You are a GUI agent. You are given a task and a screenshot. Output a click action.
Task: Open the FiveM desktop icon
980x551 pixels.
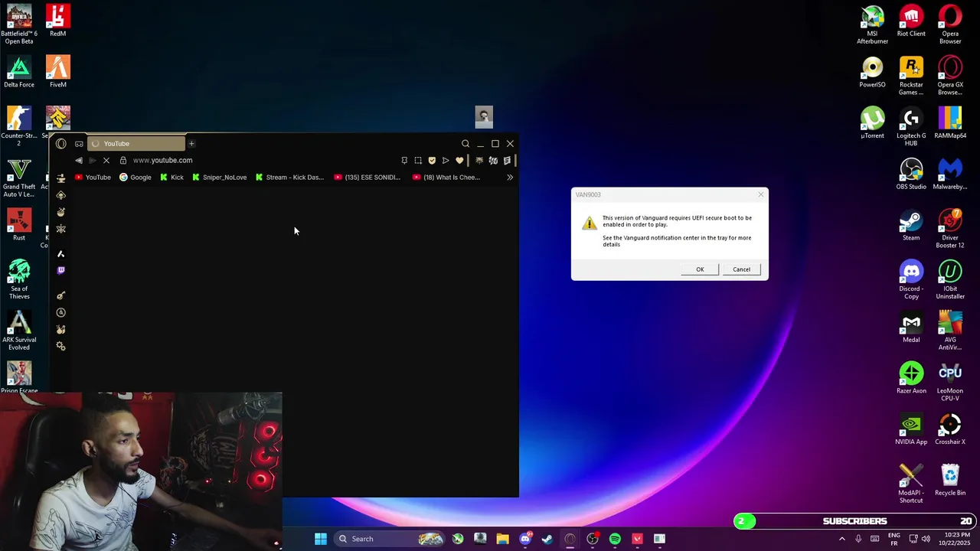coord(57,72)
